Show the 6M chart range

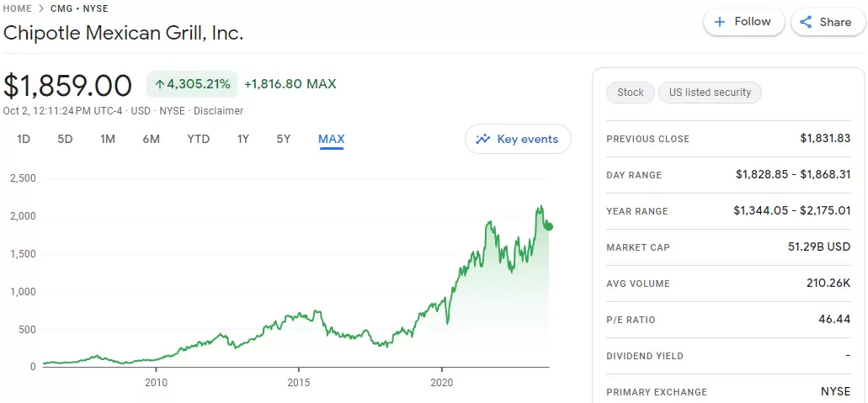click(x=151, y=140)
